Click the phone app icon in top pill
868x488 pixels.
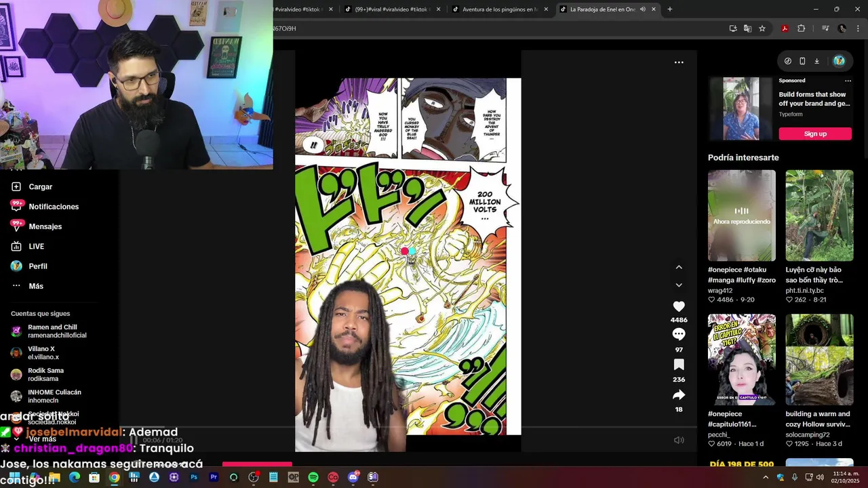[x=802, y=61]
